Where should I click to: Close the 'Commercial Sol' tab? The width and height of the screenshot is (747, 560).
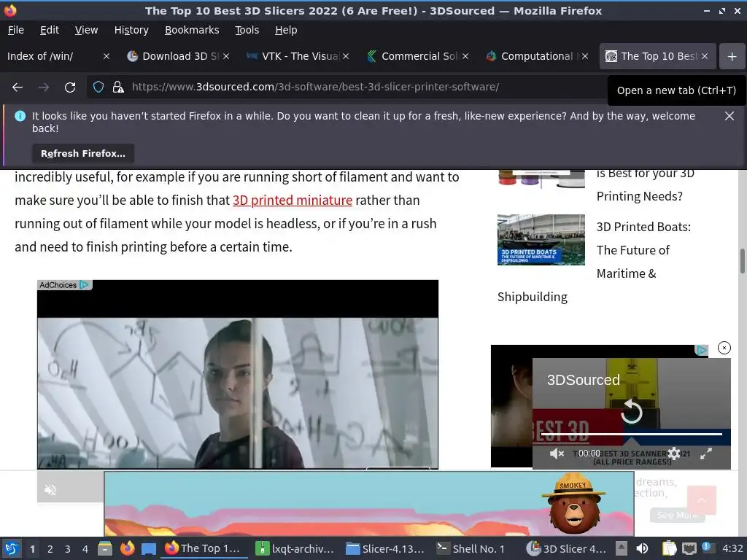point(465,56)
